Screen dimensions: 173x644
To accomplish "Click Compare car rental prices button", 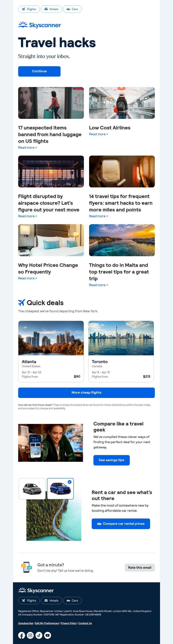I will click(121, 523).
